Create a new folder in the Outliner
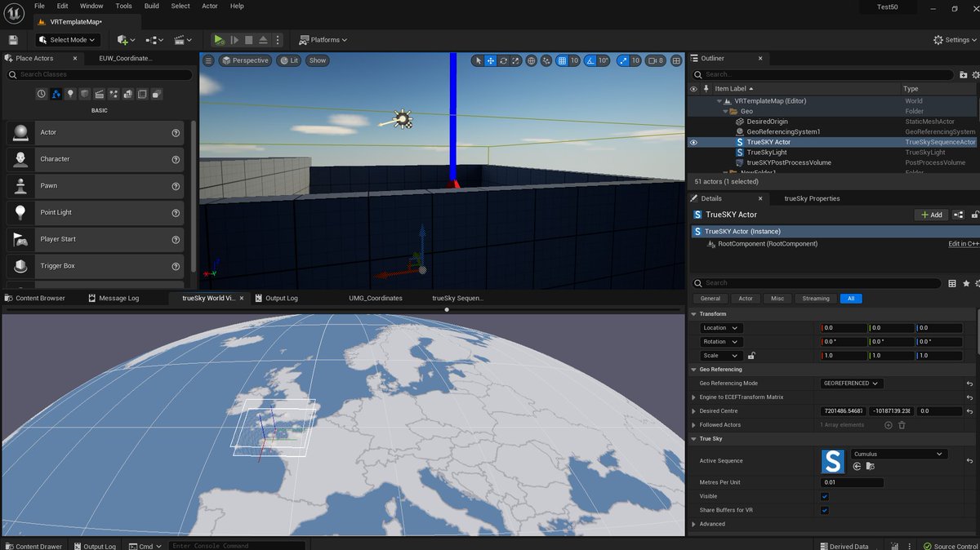This screenshot has width=980, height=550. (x=963, y=74)
